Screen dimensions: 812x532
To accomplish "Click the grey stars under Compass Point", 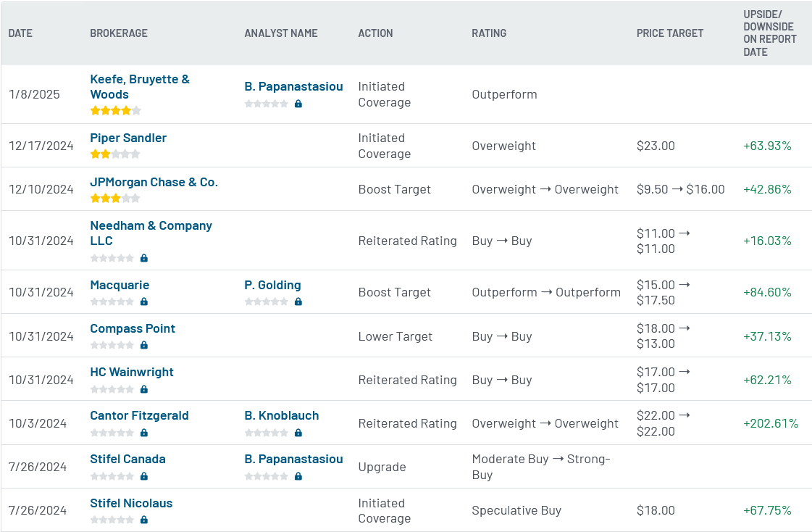I will pyautogui.click(x=112, y=345).
